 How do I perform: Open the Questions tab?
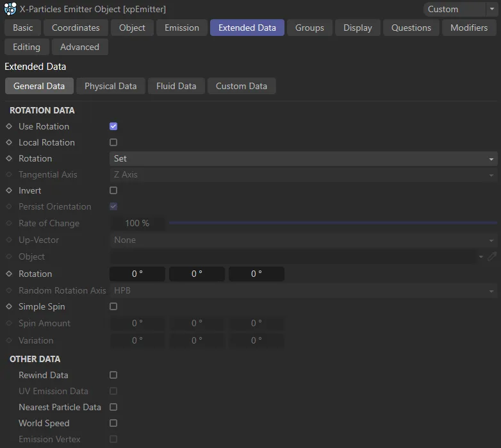411,28
